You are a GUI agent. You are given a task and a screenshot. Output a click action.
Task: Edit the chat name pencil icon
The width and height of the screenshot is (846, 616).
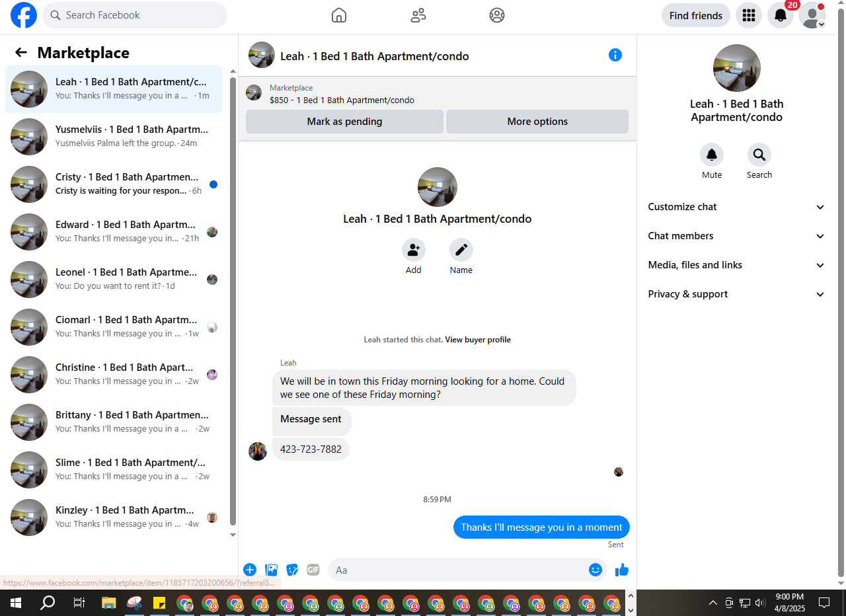(x=461, y=250)
